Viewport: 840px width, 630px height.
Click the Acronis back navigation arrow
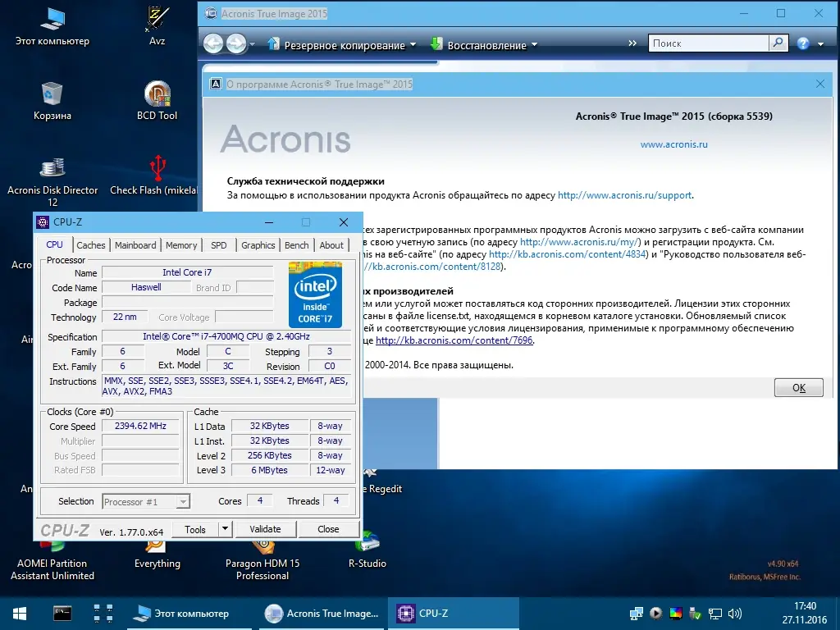point(213,44)
